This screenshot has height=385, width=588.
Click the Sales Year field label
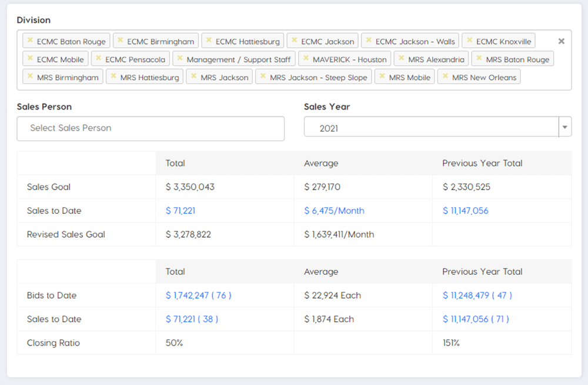click(x=327, y=107)
